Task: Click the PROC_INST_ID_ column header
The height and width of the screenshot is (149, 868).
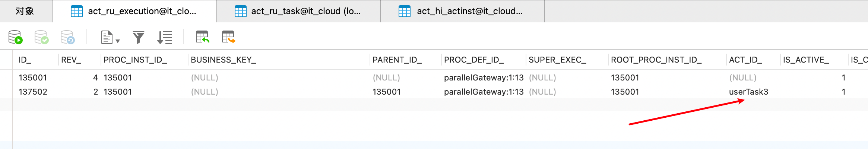Action: (135, 60)
